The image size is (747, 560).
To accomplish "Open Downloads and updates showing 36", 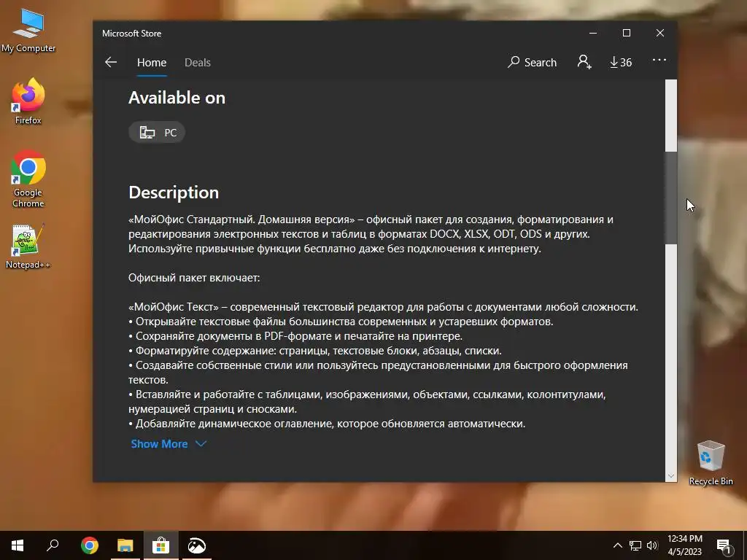I will (x=621, y=63).
